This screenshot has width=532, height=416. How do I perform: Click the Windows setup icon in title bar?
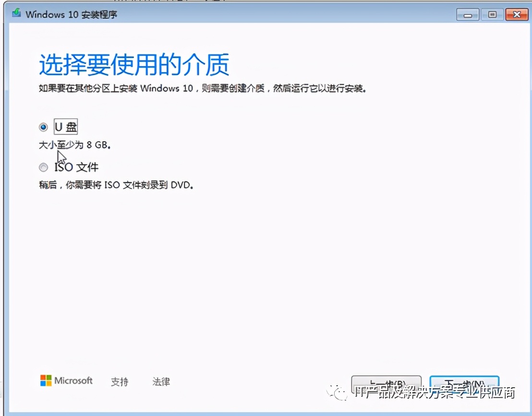coord(16,14)
